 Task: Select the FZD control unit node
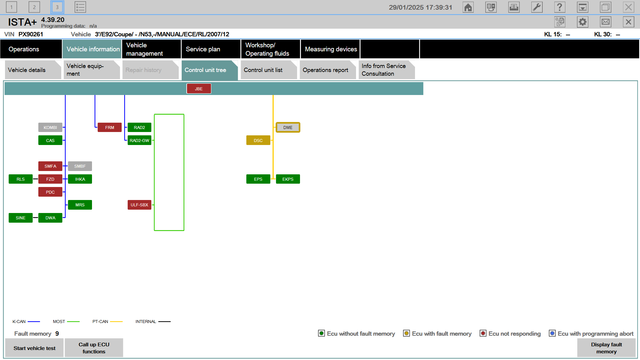pyautogui.click(x=50, y=179)
